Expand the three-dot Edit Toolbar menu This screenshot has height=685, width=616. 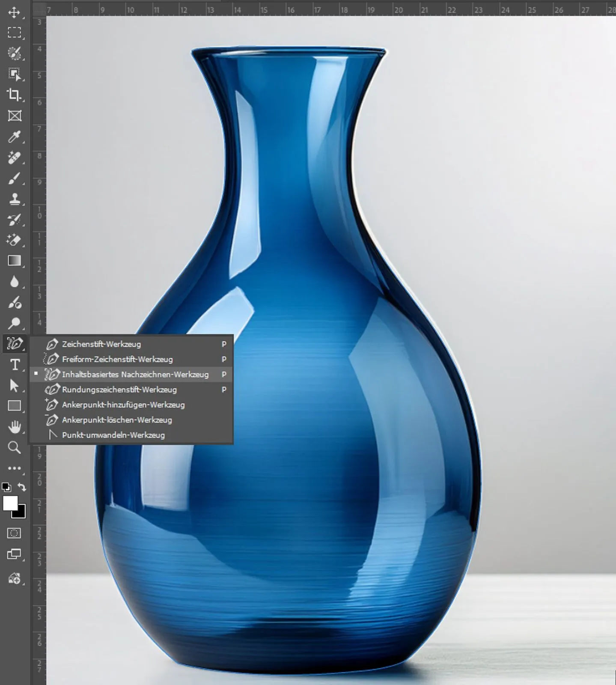click(x=14, y=468)
